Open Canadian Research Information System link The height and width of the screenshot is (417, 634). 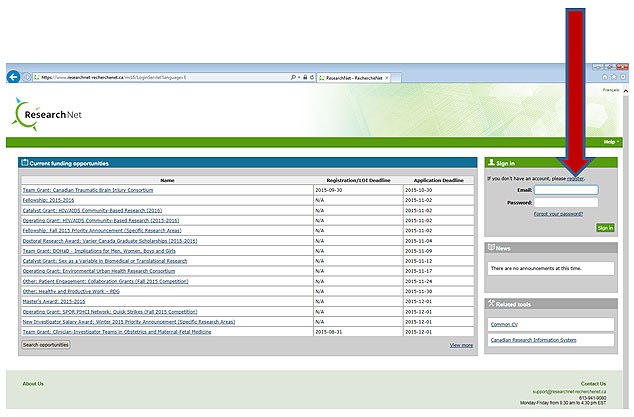click(x=536, y=340)
